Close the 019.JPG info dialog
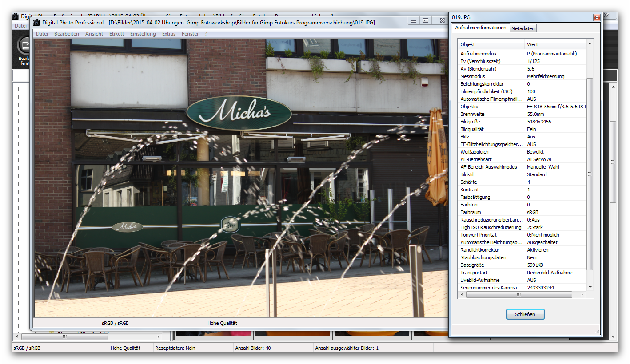Screen dimensions: 630x364 (597, 17)
